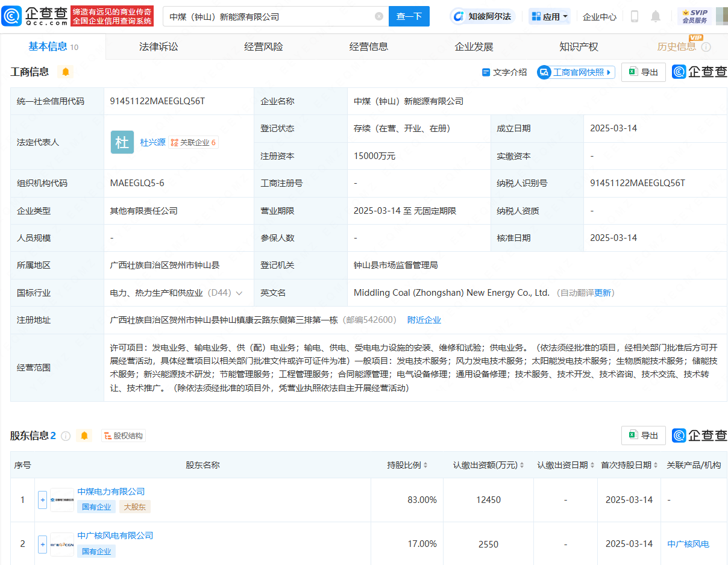This screenshot has width=728, height=565.
Task: Open notifications bell in top header
Action: point(656,16)
